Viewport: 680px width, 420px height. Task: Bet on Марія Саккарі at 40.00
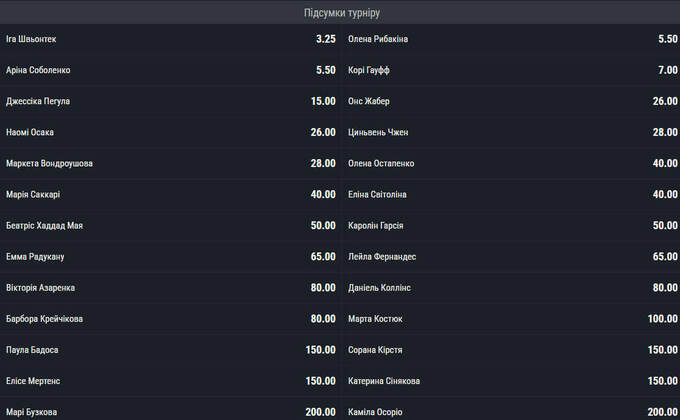click(x=170, y=194)
